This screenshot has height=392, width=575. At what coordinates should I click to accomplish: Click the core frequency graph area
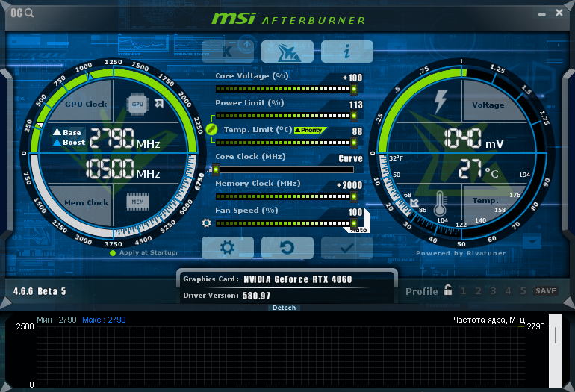[281, 355]
